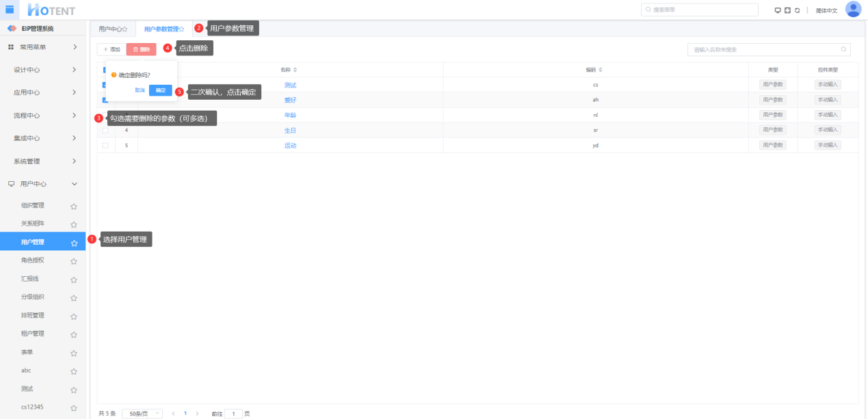The height and width of the screenshot is (419, 868).
Task: Expand the 系统管理 sidebar section
Action: [x=42, y=161]
